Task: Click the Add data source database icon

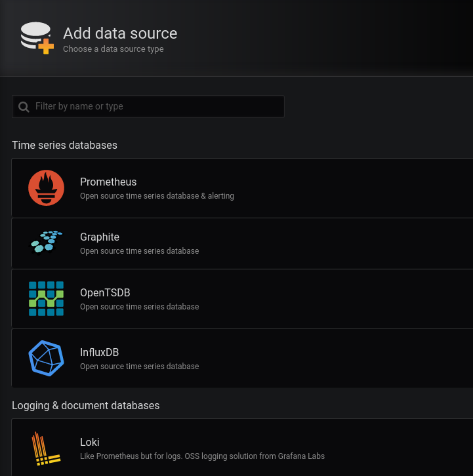Action: click(x=37, y=38)
